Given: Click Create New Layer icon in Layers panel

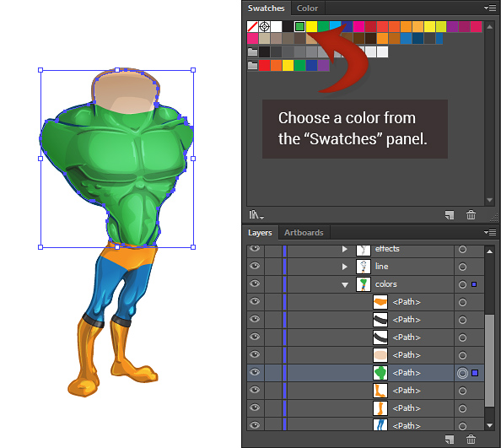Looking at the screenshot, I should (x=450, y=440).
